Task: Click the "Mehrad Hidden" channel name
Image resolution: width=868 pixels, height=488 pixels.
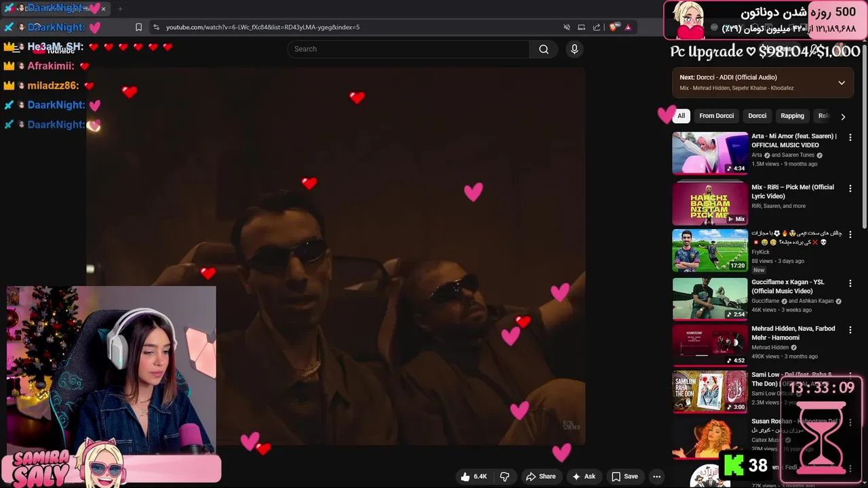Action: 770,348
